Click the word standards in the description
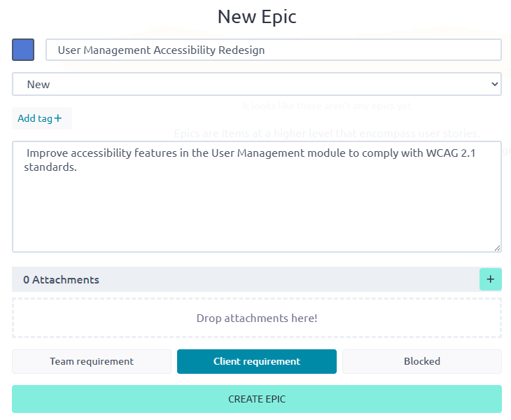 [50, 168]
